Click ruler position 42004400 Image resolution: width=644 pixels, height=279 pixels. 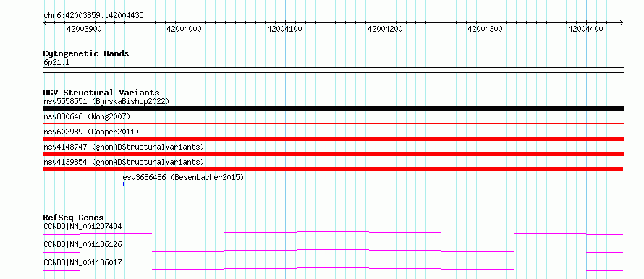585,30
